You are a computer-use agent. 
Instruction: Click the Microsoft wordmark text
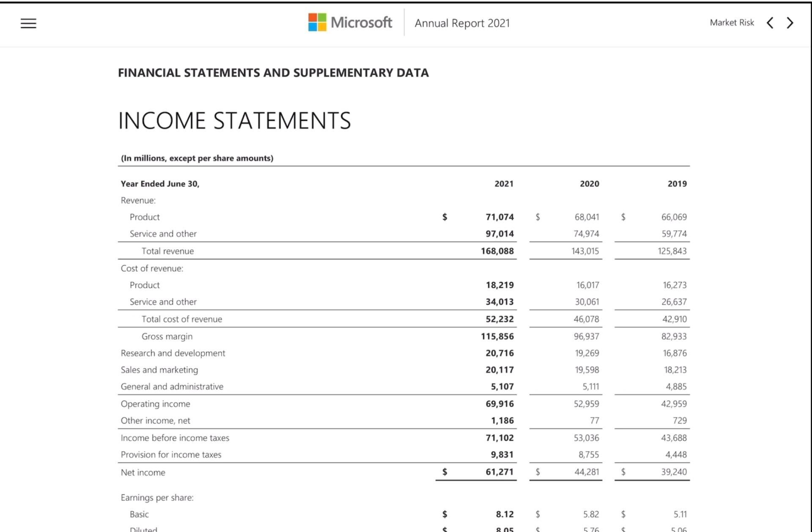pyautogui.click(x=361, y=22)
